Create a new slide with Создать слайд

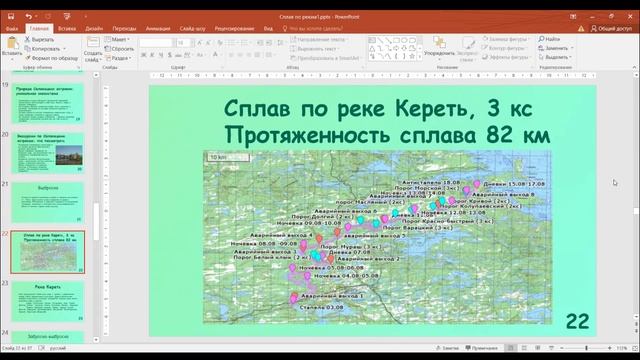[93, 49]
